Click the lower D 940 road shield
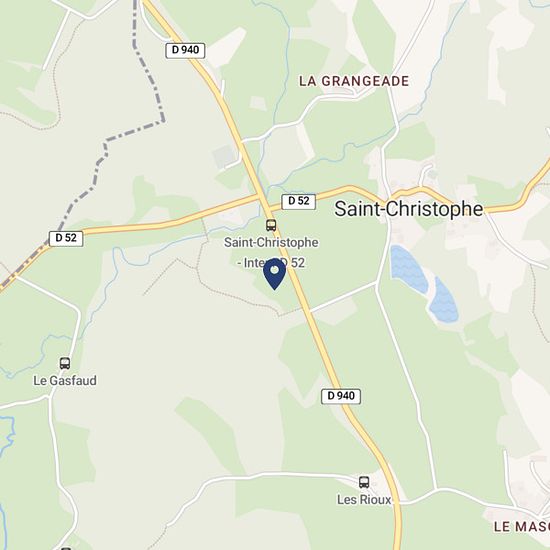The image size is (550, 550). [x=341, y=396]
